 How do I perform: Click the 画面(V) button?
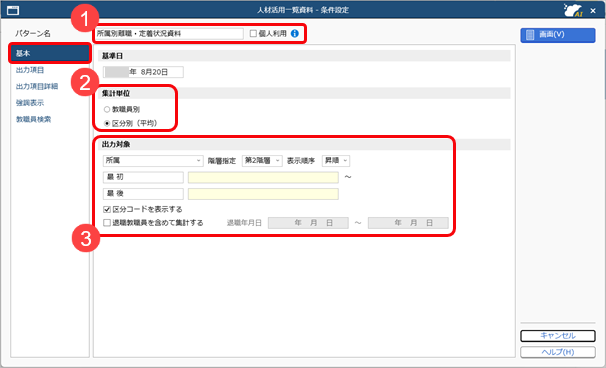pyautogui.click(x=558, y=35)
